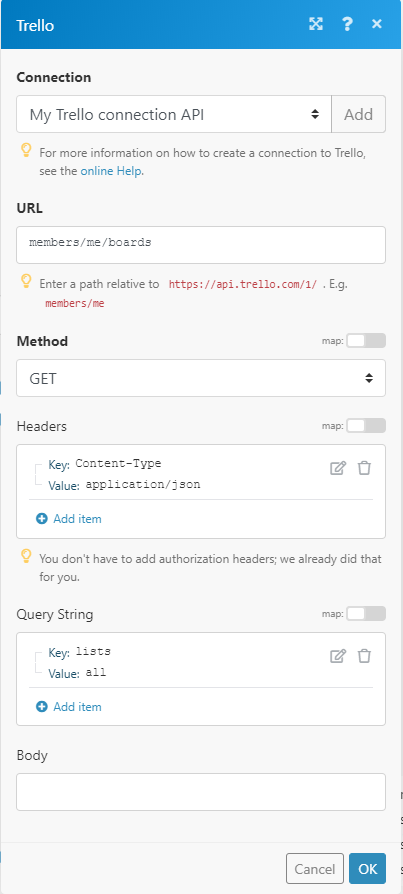The width and height of the screenshot is (403, 894).
Task: Enable the Headers map switch
Action: (366, 425)
